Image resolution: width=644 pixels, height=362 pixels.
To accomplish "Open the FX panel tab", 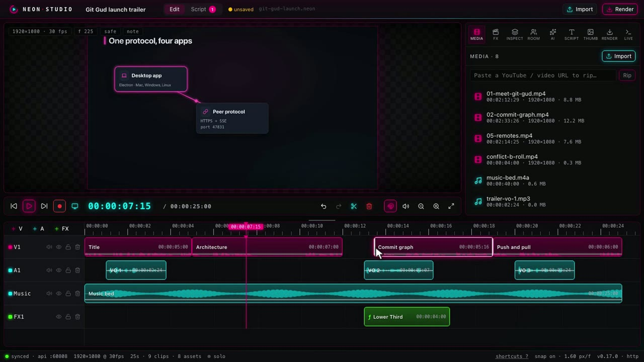I will coord(496,34).
